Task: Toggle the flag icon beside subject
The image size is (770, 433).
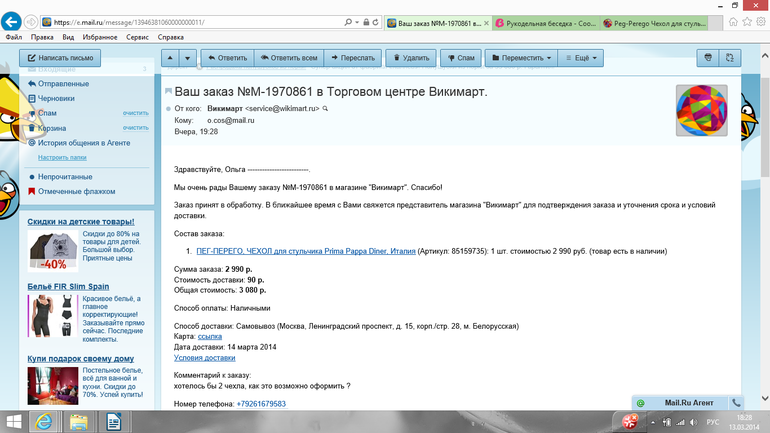Action: click(x=168, y=91)
